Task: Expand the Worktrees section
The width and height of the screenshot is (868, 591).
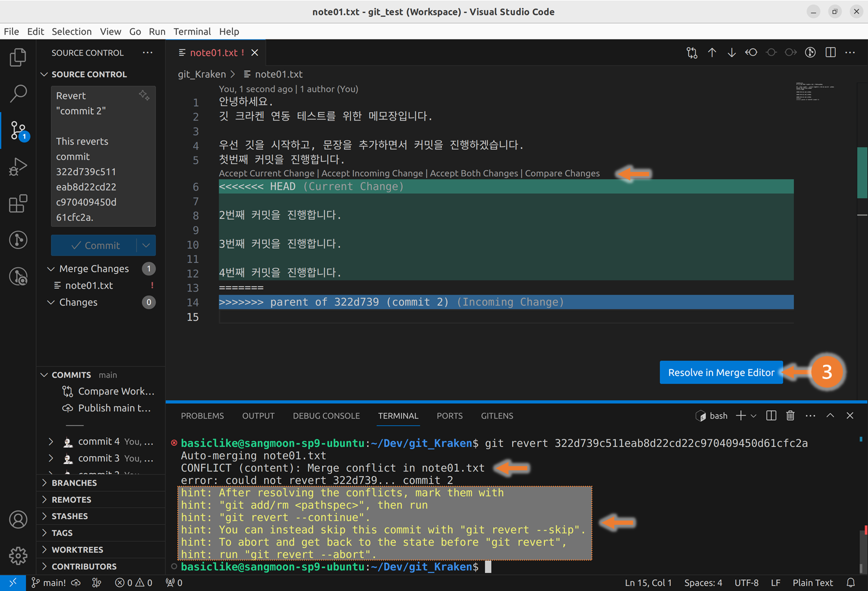Action: coord(44,550)
